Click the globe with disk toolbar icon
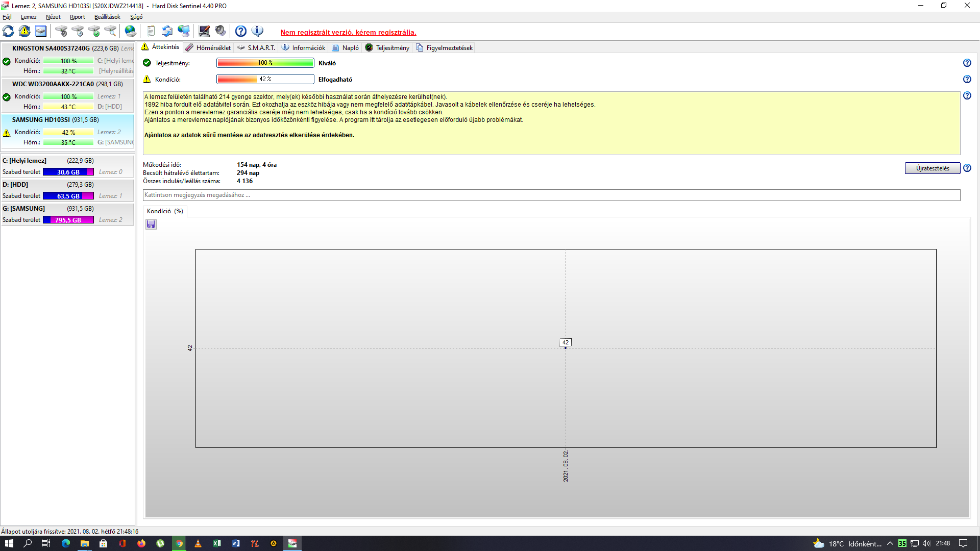The height and width of the screenshot is (551, 980). click(131, 32)
